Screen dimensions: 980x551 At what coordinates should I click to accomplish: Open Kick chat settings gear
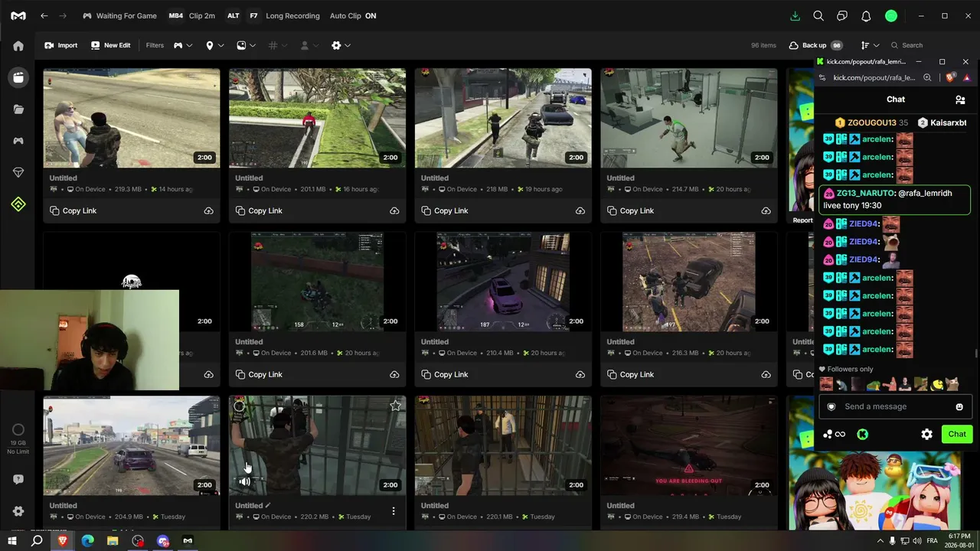click(x=926, y=434)
